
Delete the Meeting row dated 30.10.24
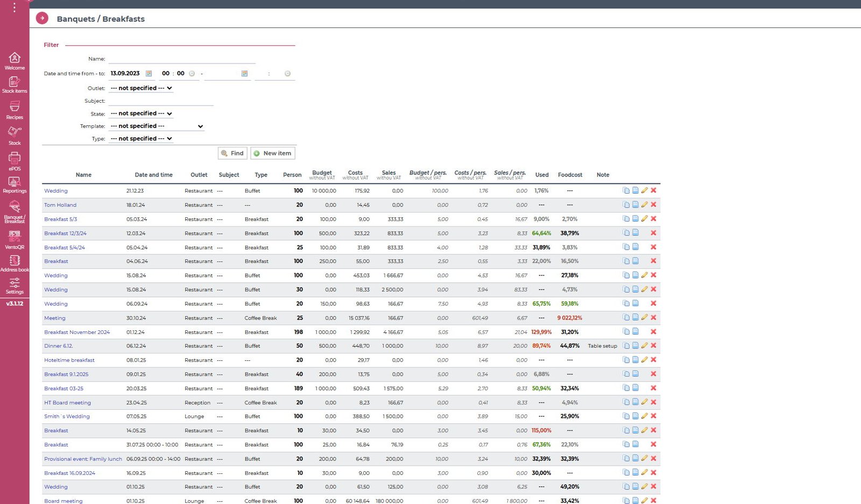tap(653, 317)
